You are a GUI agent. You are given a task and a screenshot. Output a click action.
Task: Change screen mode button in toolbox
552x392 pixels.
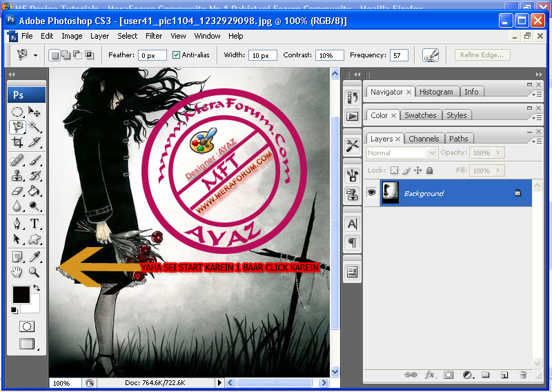(x=27, y=344)
